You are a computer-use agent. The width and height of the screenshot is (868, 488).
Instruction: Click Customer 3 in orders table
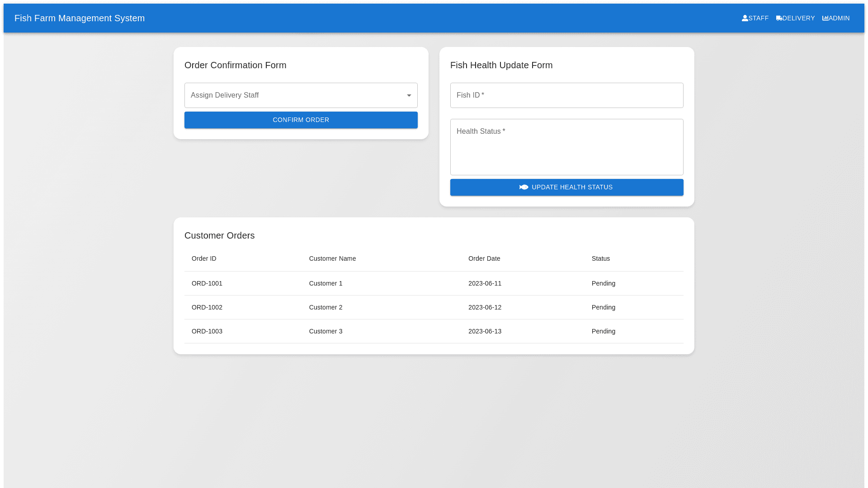click(x=325, y=332)
